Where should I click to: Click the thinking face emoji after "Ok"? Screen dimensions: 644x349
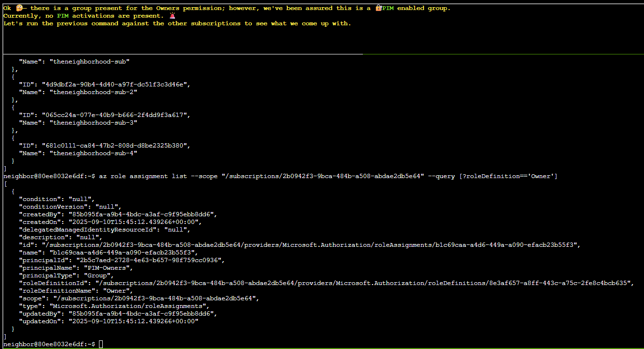19,8
